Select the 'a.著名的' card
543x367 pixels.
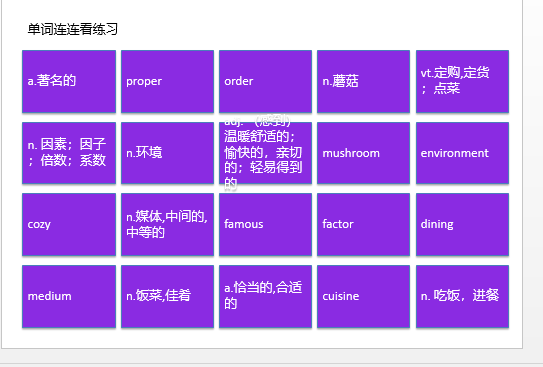pyautogui.click(x=69, y=81)
